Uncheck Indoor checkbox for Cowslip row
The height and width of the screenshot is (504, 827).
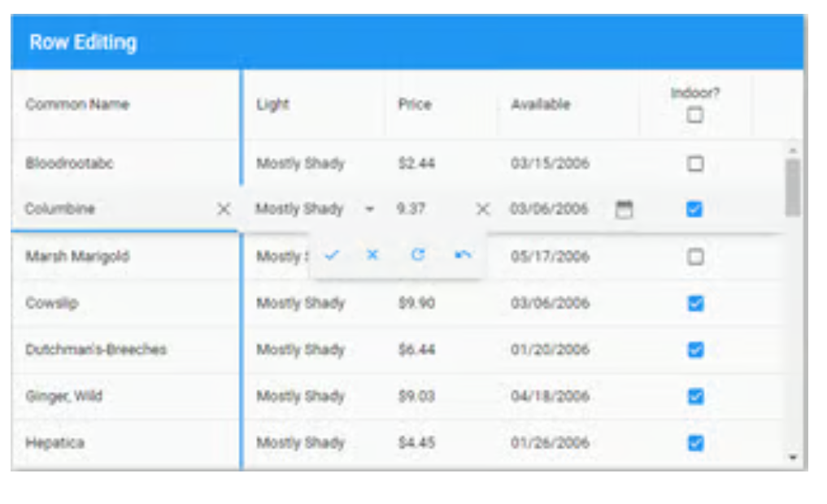[694, 303]
